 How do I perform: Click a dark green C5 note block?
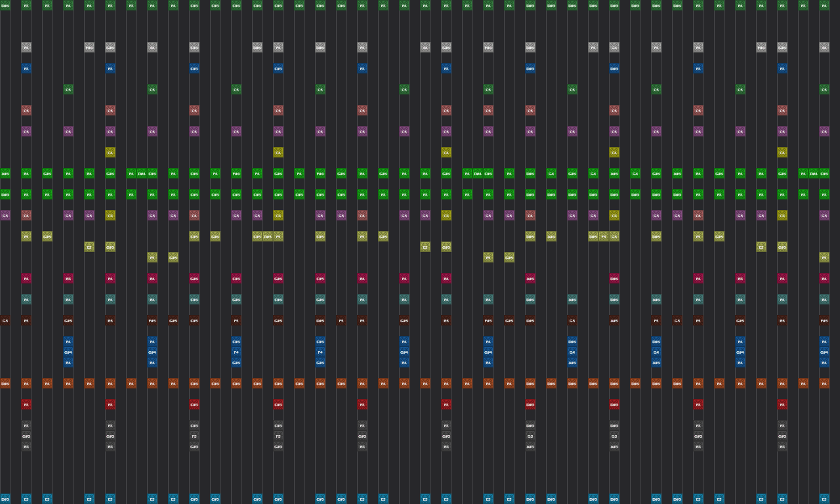click(68, 89)
